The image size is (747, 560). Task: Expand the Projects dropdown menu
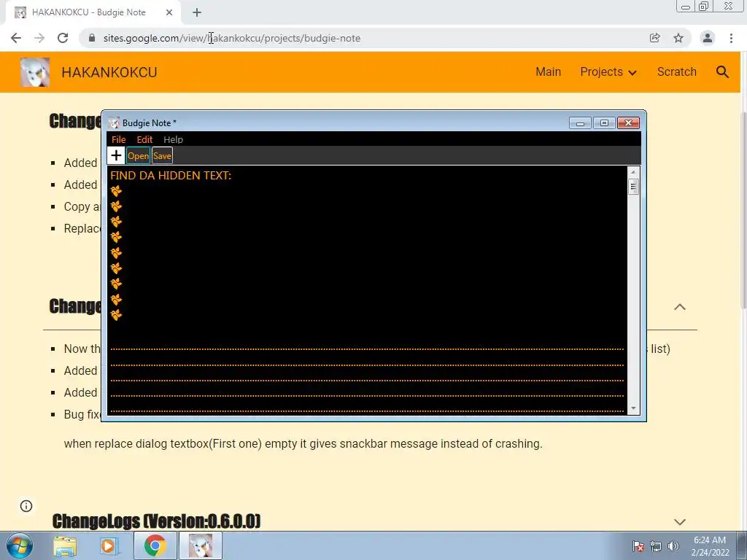pos(608,72)
